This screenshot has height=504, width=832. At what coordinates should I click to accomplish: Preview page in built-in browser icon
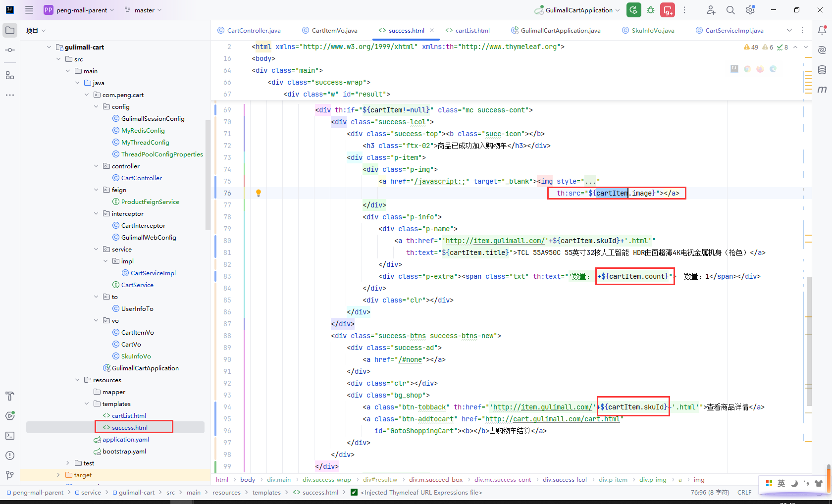click(734, 69)
